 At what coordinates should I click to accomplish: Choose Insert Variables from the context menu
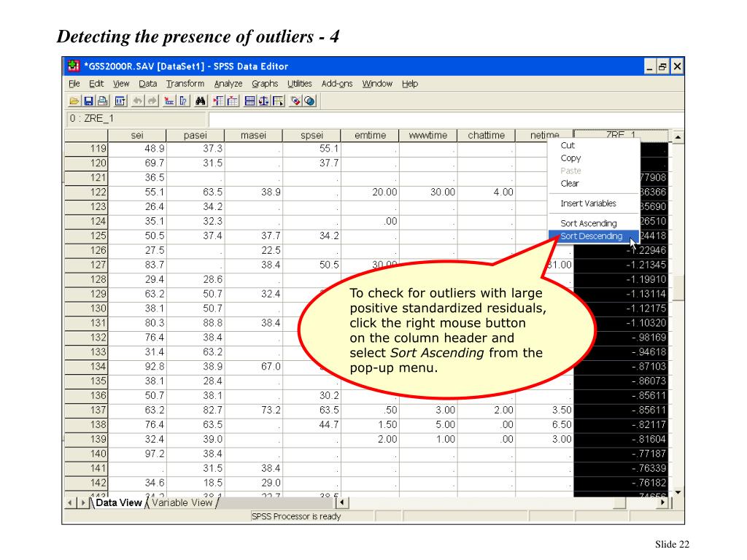coord(594,203)
